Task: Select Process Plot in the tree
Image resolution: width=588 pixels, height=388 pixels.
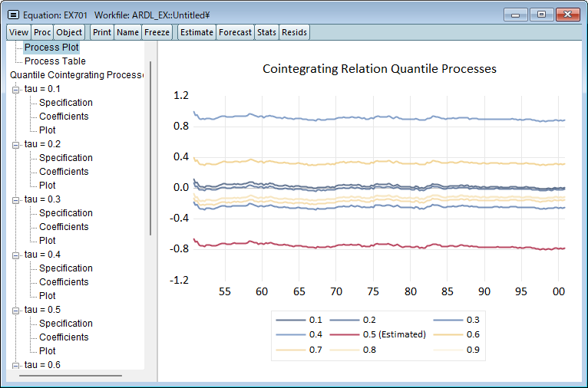Action: point(51,48)
